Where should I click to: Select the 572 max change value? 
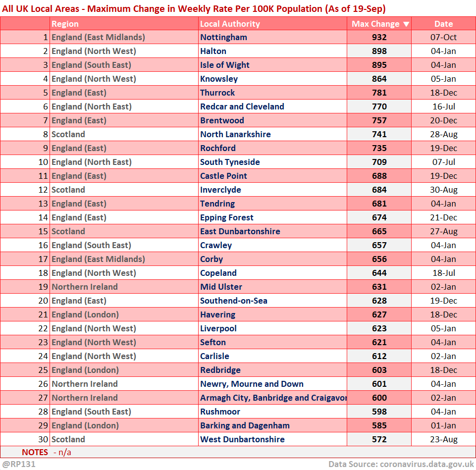379,439
